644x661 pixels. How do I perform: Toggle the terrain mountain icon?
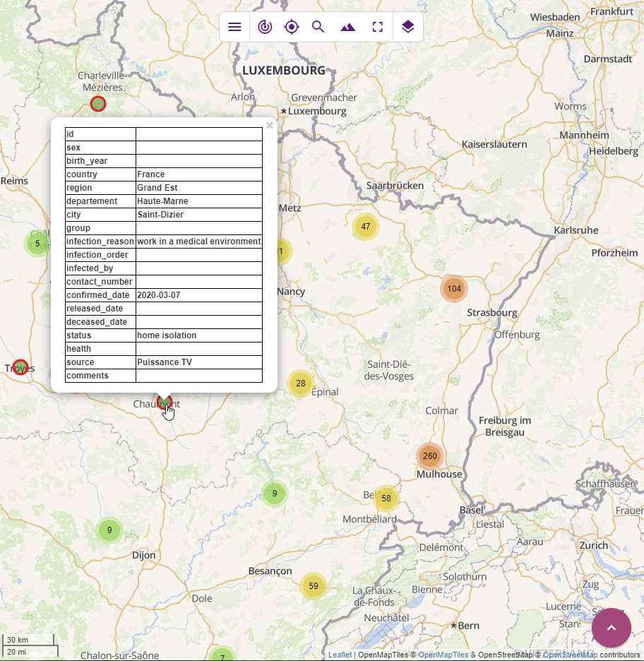348,27
